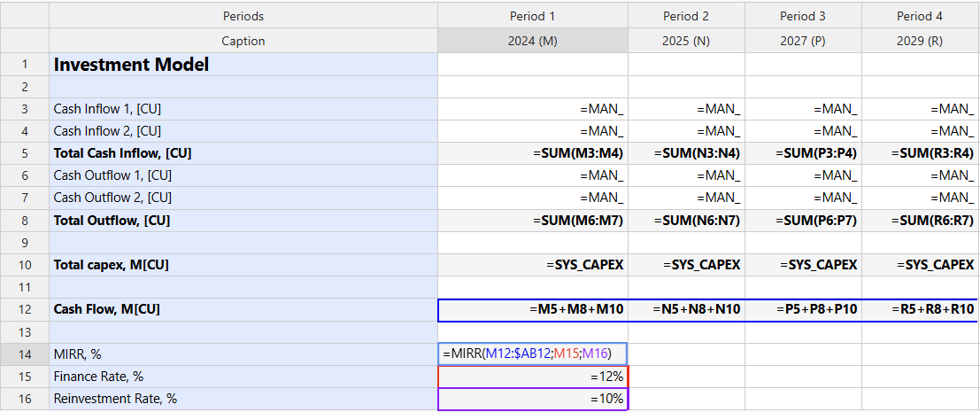
Task: Click the MIRR formula input cell
Action: tap(533, 354)
